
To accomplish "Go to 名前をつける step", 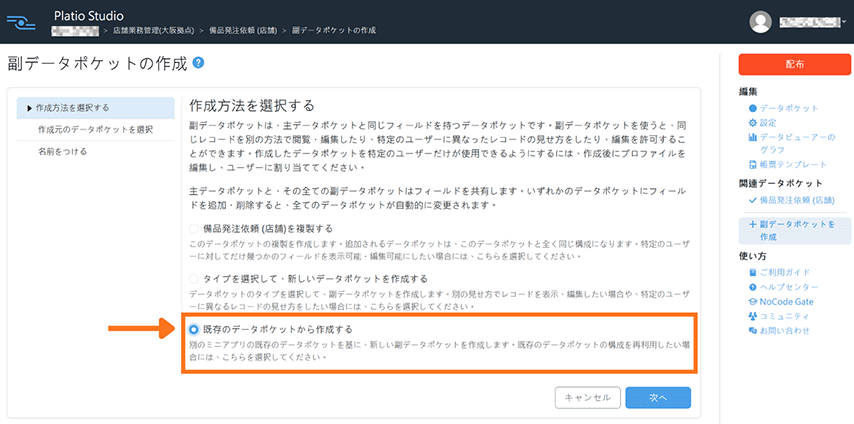I will tap(95, 152).
